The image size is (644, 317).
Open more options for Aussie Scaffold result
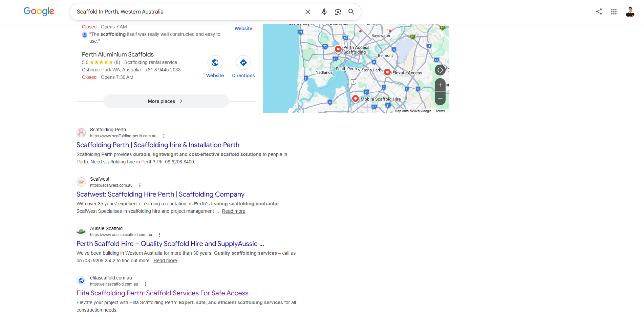pyautogui.click(x=159, y=235)
